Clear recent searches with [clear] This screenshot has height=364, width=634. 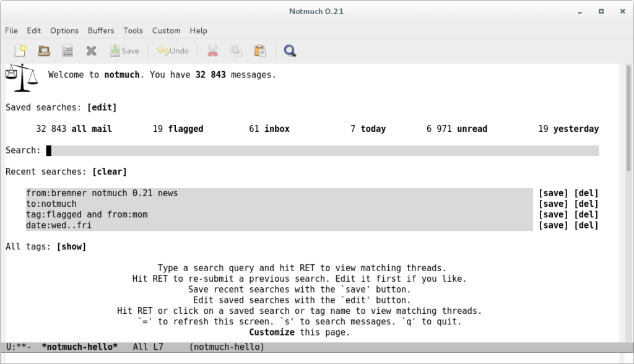coord(110,171)
